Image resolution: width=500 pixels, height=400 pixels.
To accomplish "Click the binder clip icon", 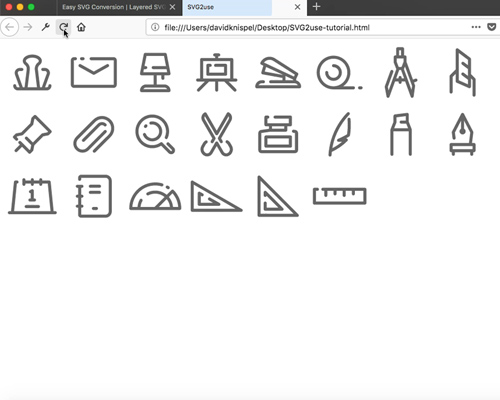I will pos(32,73).
